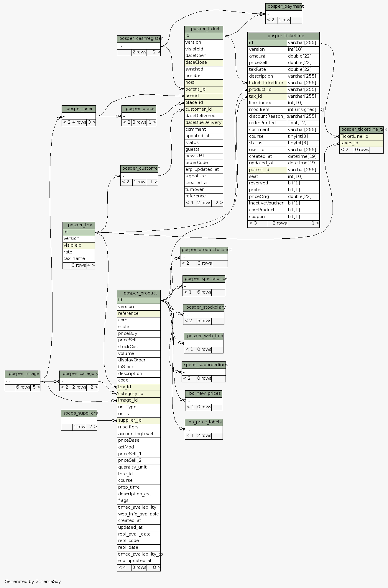Click the posper_product table title
This screenshot has height=588, width=388.
139,293
